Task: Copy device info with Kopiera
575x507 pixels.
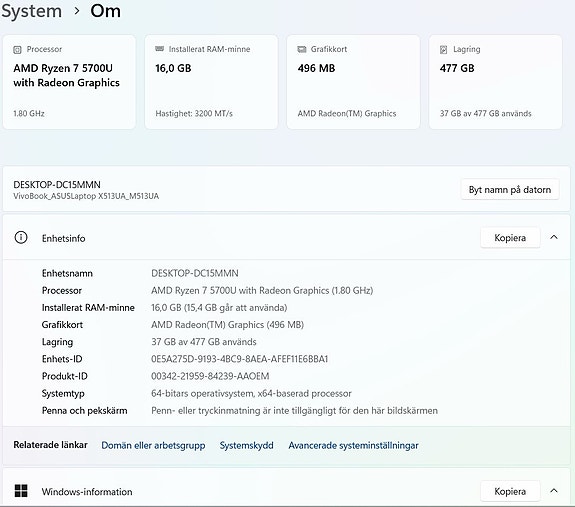Action: pos(510,238)
